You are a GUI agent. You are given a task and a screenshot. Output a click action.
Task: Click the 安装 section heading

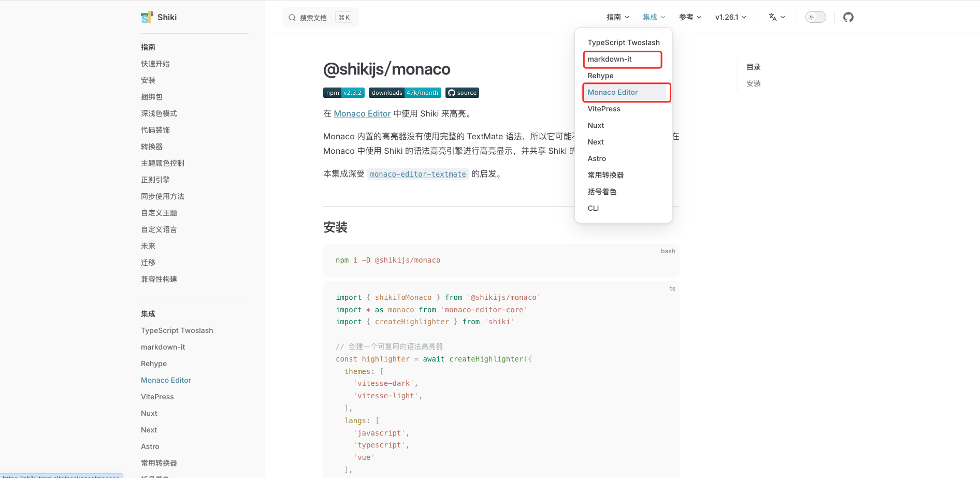[336, 227]
